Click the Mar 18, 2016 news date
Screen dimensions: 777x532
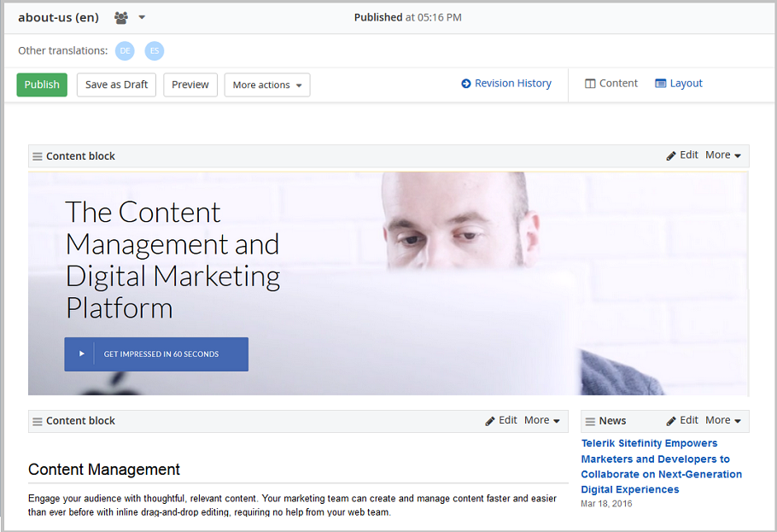click(606, 504)
